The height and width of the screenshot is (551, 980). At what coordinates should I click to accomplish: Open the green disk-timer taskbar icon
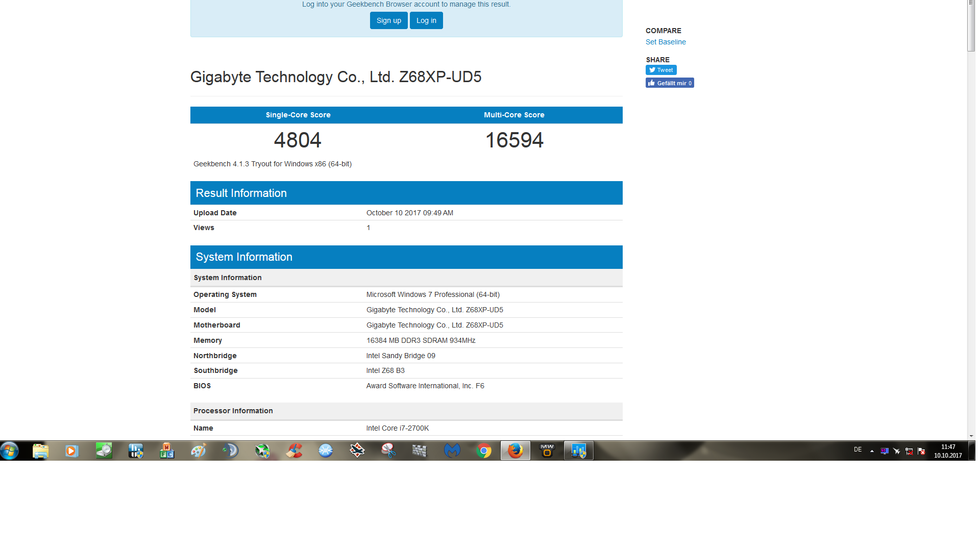(x=104, y=451)
